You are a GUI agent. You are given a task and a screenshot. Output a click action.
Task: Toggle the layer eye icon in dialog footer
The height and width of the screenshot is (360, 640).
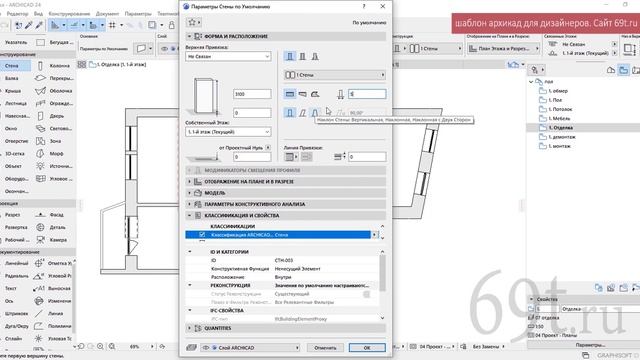tap(206, 348)
